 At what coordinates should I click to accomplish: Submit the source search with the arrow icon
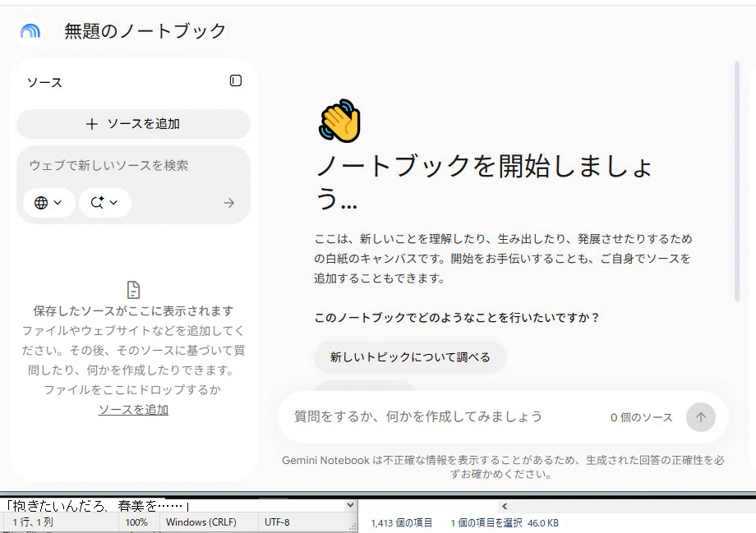229,203
